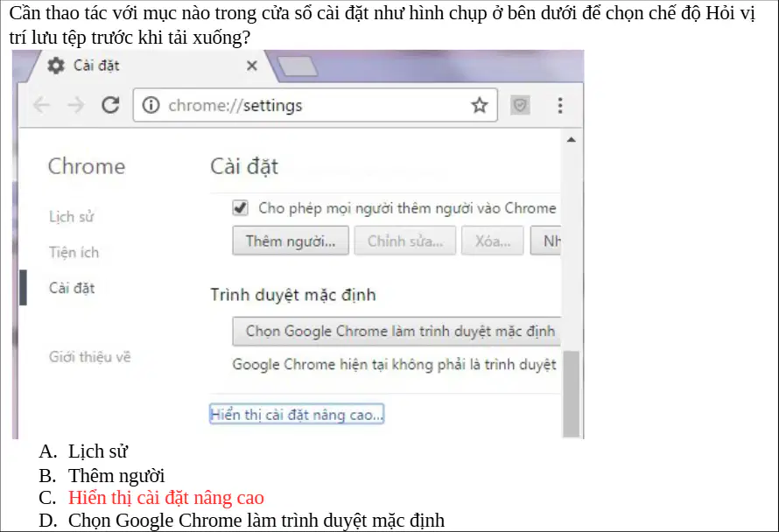Click the vertical scrollbar thumb

coord(572,394)
